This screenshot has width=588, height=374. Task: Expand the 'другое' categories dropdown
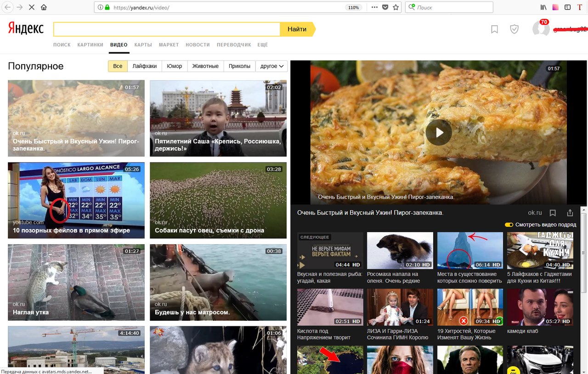point(271,66)
